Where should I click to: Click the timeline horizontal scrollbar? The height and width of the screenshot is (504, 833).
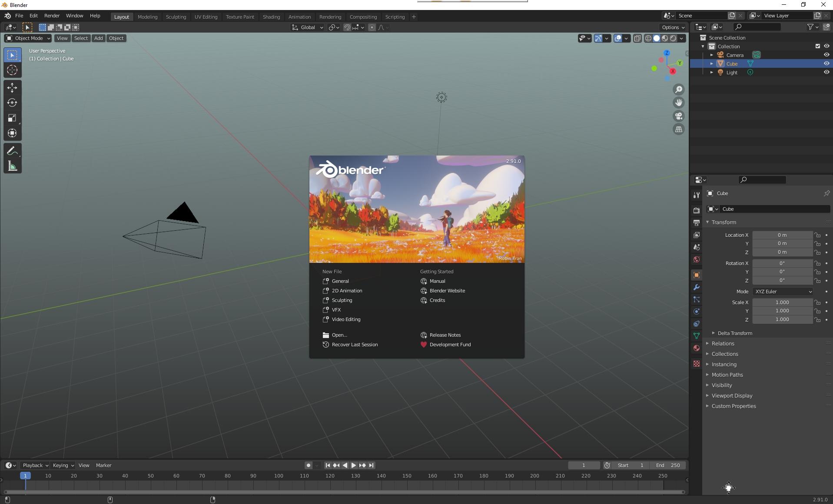coord(344,492)
